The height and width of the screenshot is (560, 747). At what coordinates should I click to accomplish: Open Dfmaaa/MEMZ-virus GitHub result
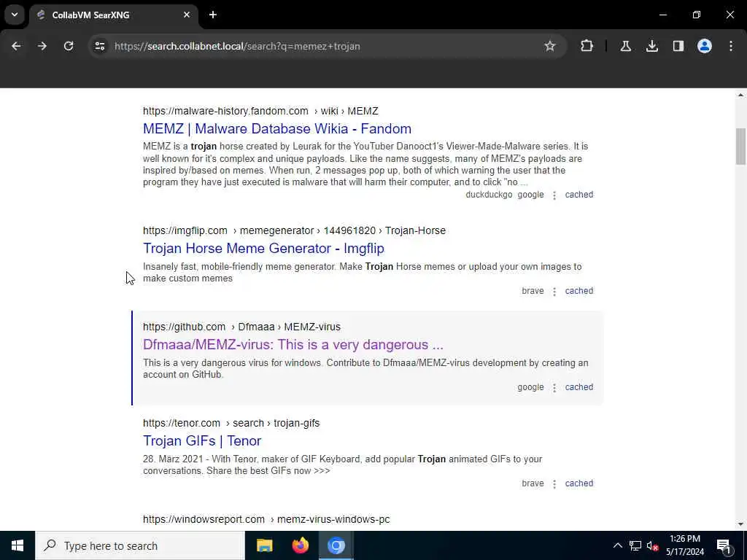tap(293, 344)
